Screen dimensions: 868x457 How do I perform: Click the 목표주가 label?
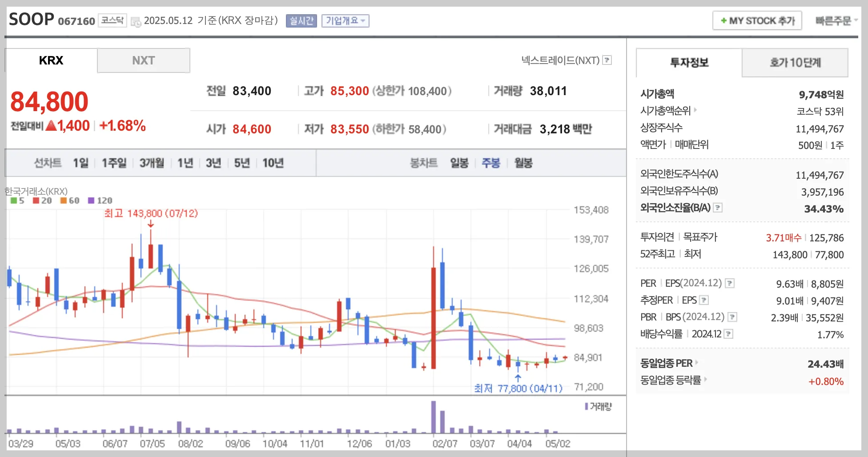pyautogui.click(x=700, y=237)
